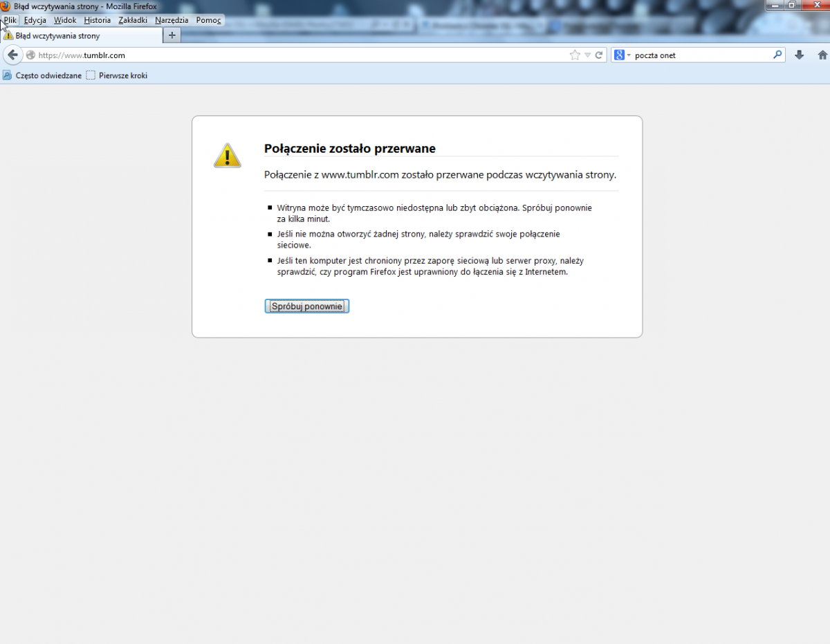Restore down the Firefox window
The image size is (830, 644).
[x=792, y=5]
